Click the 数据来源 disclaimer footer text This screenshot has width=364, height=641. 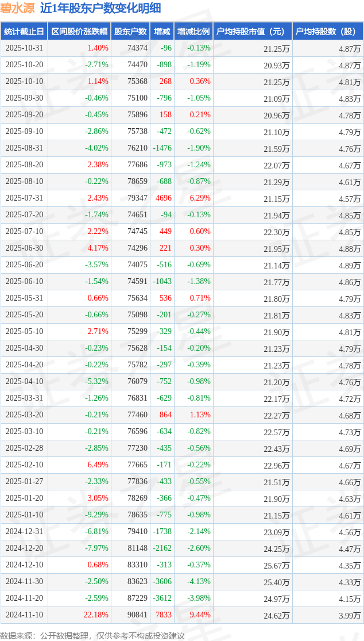click(92, 635)
